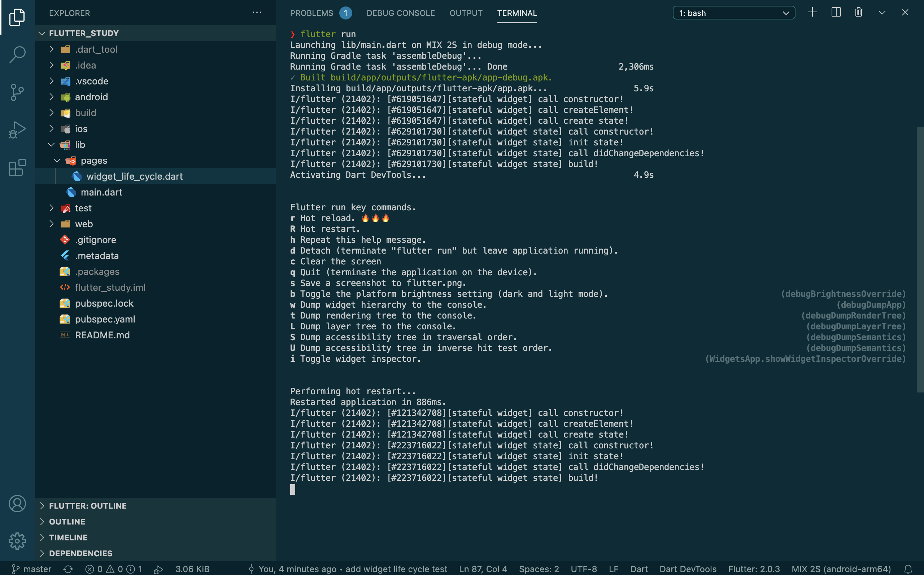
Task: Click MIX 2S device selector in status bar
Action: (x=841, y=569)
